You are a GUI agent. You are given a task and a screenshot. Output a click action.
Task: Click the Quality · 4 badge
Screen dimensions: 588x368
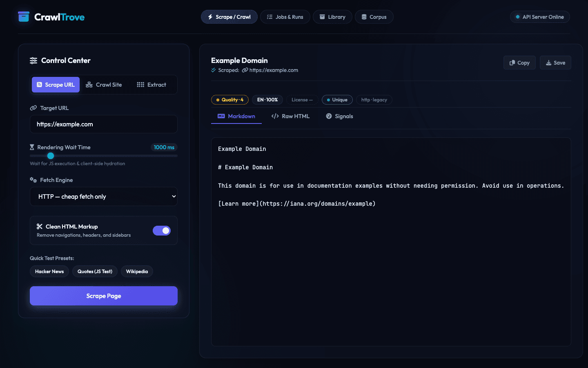[230, 100]
